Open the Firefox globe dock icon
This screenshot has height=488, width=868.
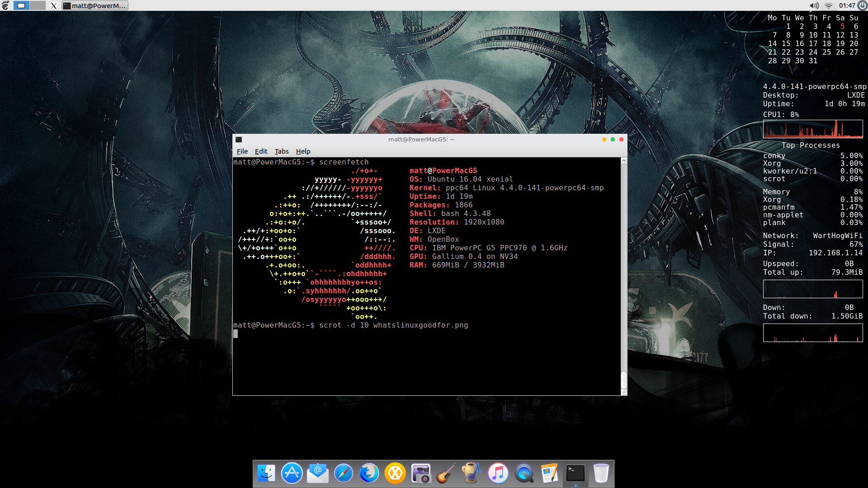369,473
